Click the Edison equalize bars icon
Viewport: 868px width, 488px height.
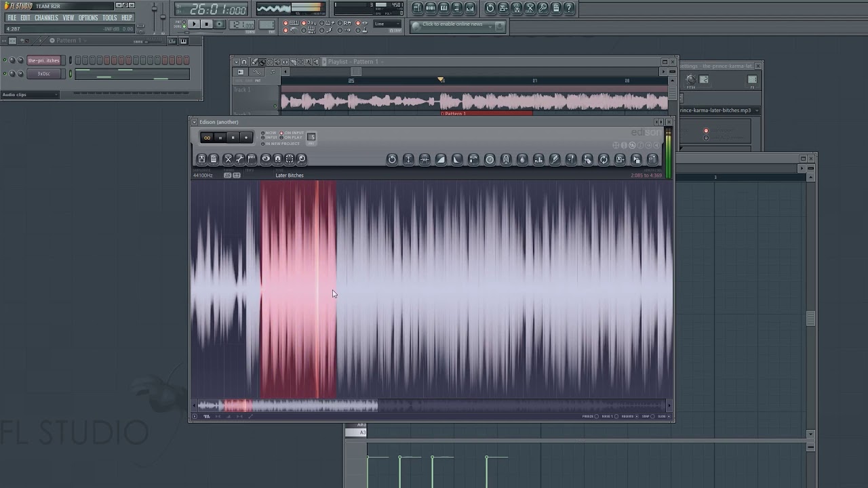coord(538,159)
